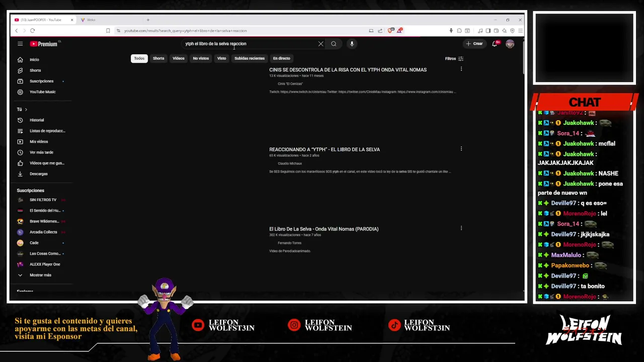Open YouTube Music from the sidebar
This screenshot has width=644, height=362.
[x=41, y=92]
